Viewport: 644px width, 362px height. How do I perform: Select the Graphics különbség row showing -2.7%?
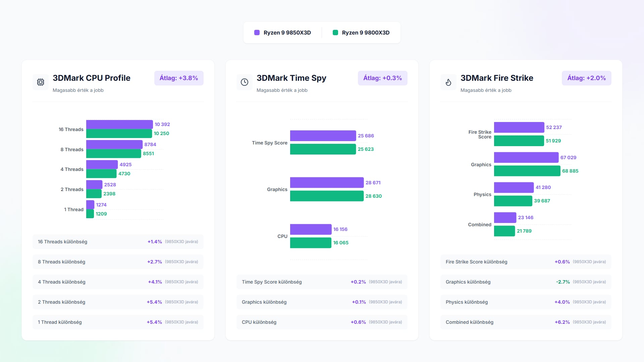(x=526, y=282)
